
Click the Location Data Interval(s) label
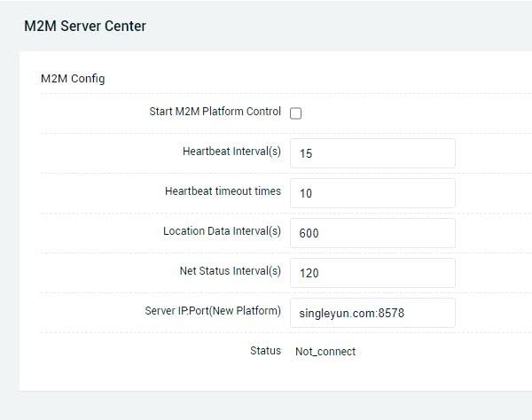point(222,231)
